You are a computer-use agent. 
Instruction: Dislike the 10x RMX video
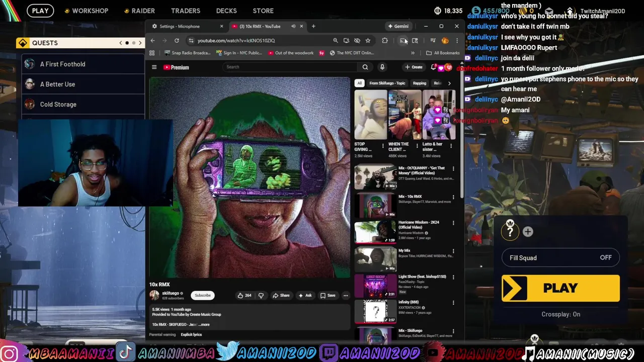[x=261, y=296]
